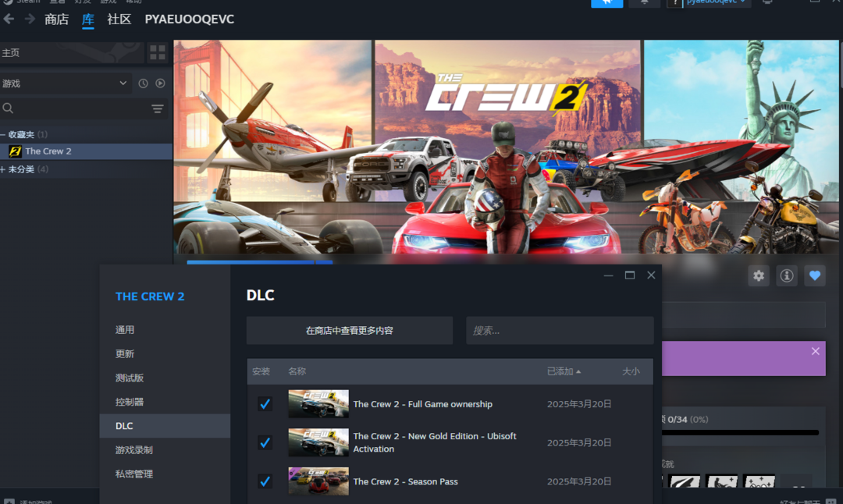This screenshot has width=843, height=504.
Task: Click the achievements 0/34 progress bar
Action: coord(740,432)
